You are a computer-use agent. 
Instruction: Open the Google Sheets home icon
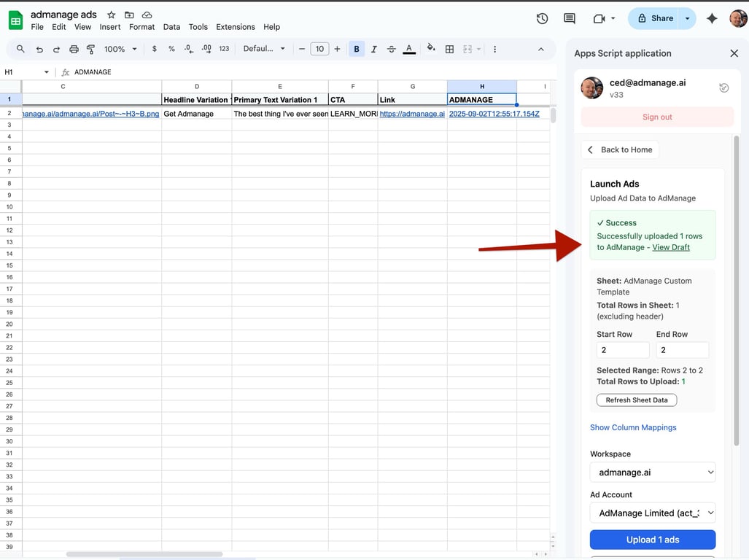tap(15, 20)
